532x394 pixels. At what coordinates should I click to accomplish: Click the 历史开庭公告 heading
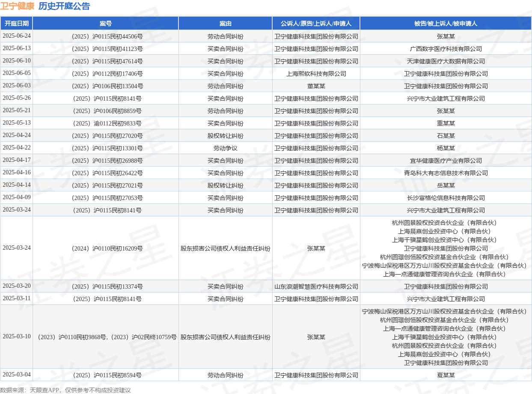click(64, 6)
